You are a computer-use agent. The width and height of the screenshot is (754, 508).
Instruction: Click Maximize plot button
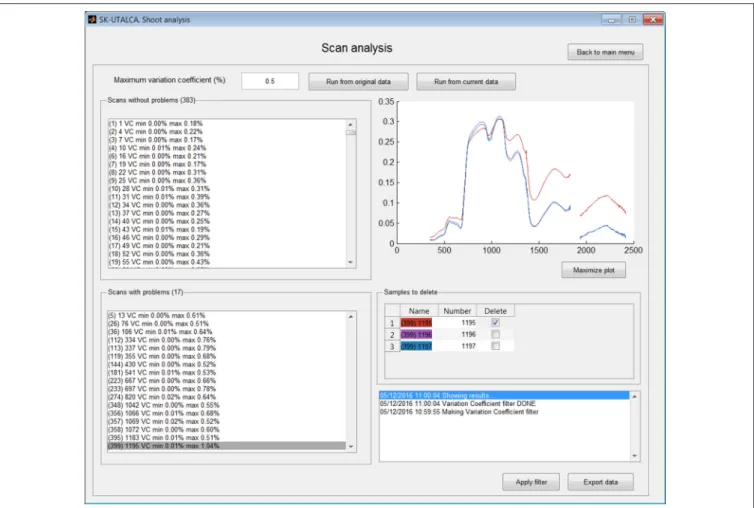(x=593, y=270)
